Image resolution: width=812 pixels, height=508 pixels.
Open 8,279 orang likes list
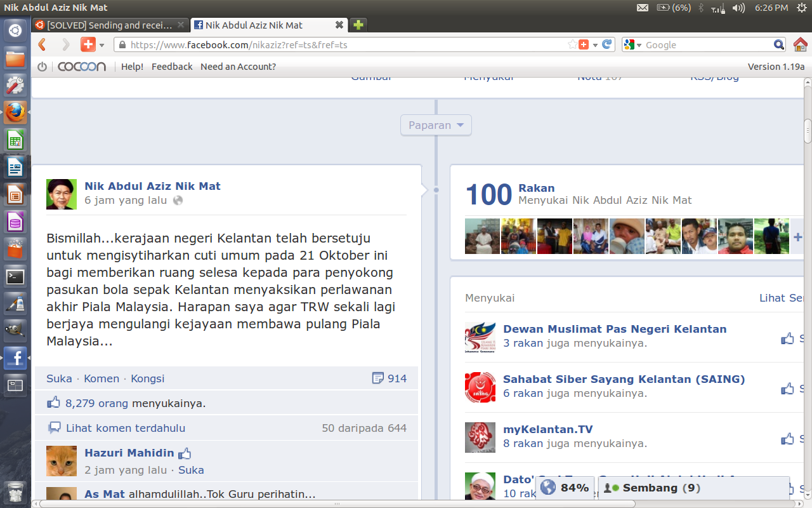click(96, 403)
